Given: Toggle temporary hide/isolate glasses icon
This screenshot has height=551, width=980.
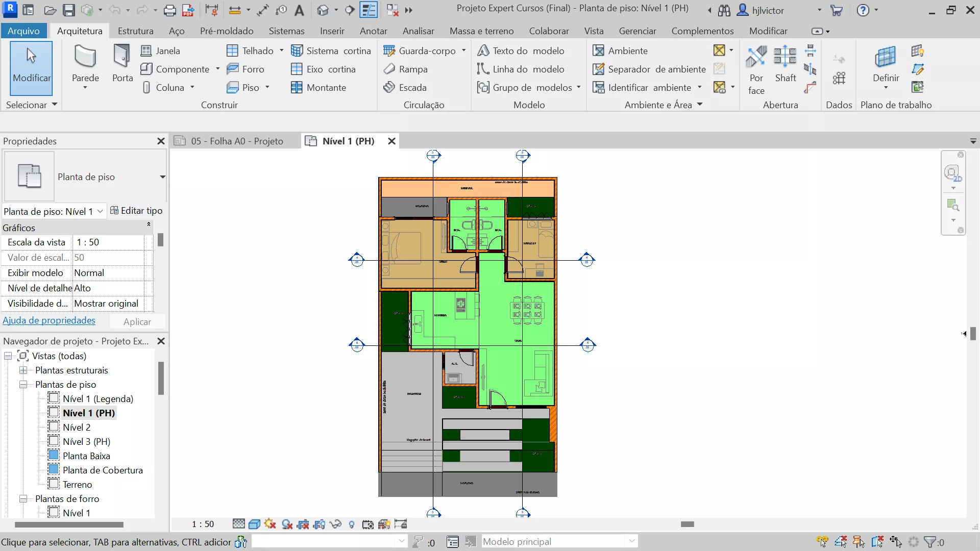Looking at the screenshot, I should coord(335,524).
